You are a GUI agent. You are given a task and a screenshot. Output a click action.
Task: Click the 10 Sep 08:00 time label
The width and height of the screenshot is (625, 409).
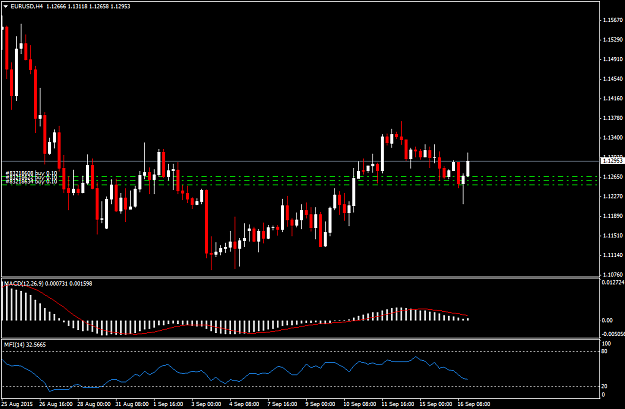359,404
